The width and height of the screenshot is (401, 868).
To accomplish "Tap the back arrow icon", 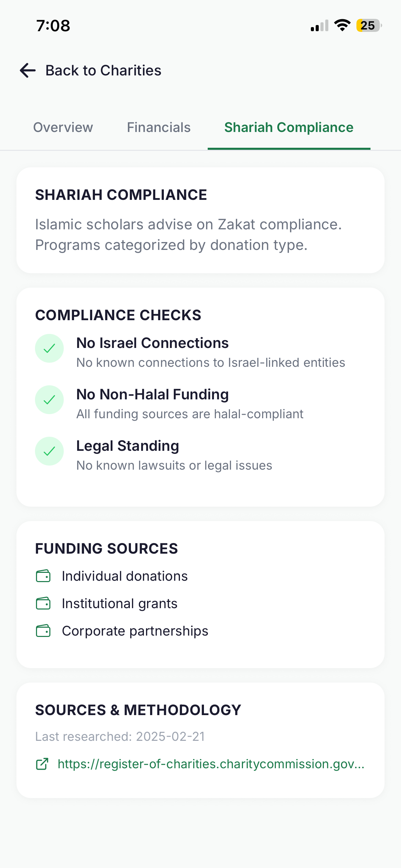I will tap(27, 70).
